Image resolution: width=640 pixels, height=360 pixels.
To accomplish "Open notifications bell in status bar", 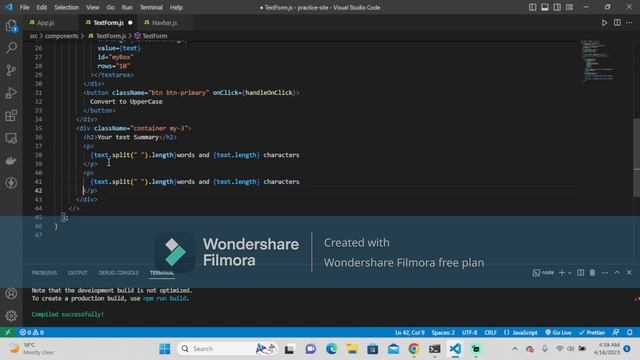I will click(630, 332).
